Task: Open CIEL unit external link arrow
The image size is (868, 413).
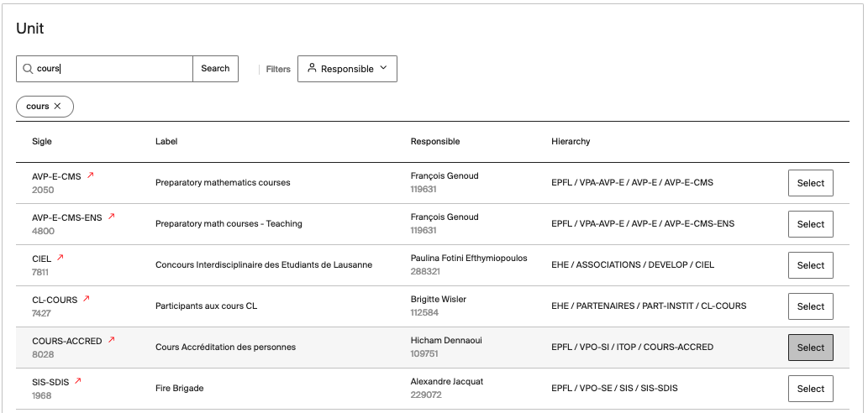Action: tap(60, 258)
